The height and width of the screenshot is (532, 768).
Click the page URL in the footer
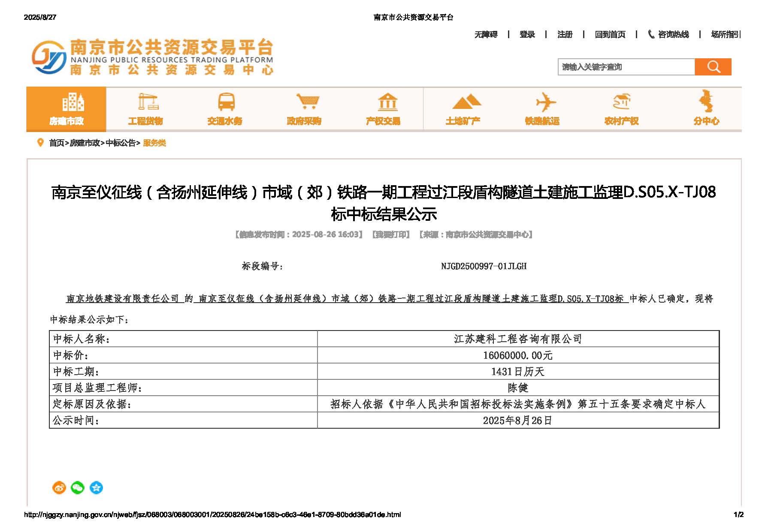(212, 514)
